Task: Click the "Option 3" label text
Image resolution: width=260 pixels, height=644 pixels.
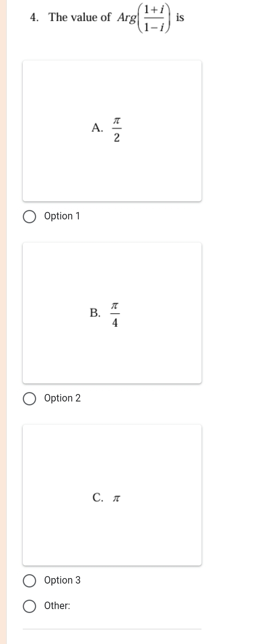Action: 62,580
